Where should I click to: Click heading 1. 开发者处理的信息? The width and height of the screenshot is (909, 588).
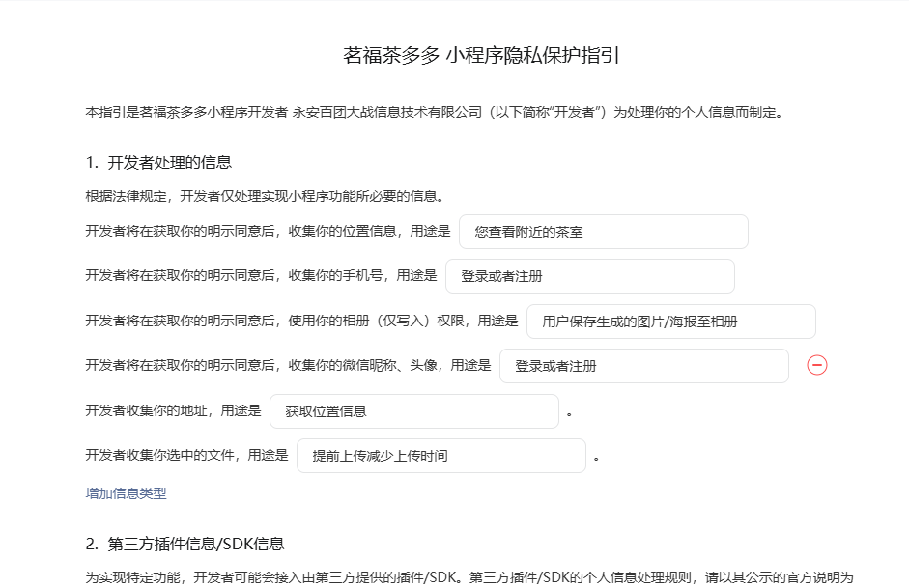[158, 163]
